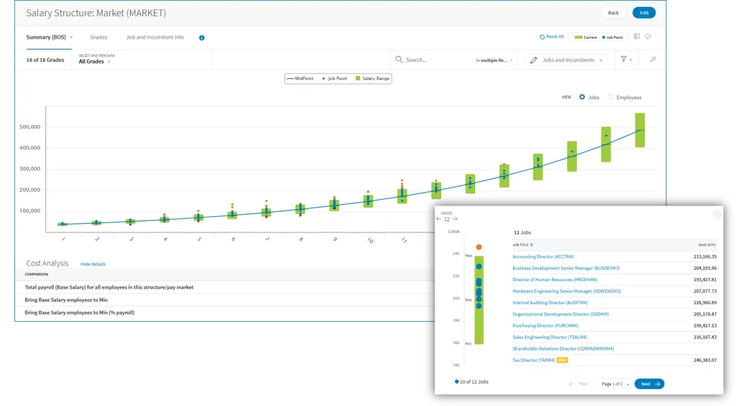Open Hardware Engineering Senior Manager link
The image size is (750, 406).
pyautogui.click(x=566, y=291)
